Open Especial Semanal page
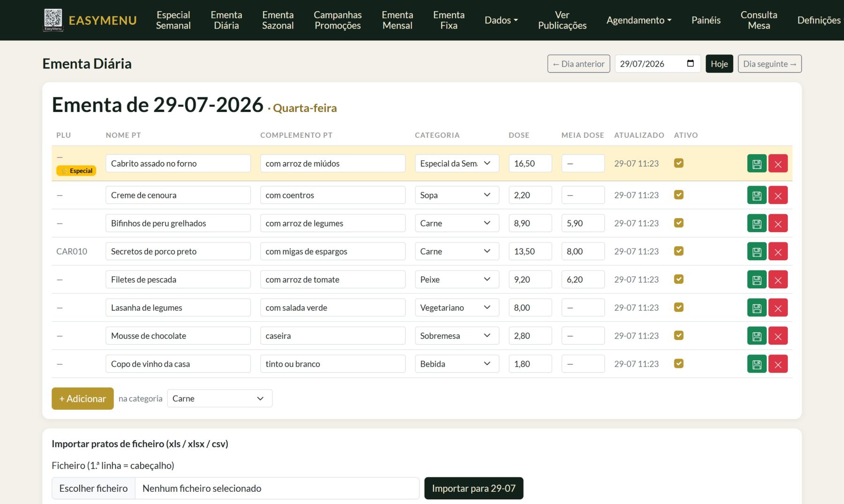The width and height of the screenshot is (844, 504). [173, 20]
